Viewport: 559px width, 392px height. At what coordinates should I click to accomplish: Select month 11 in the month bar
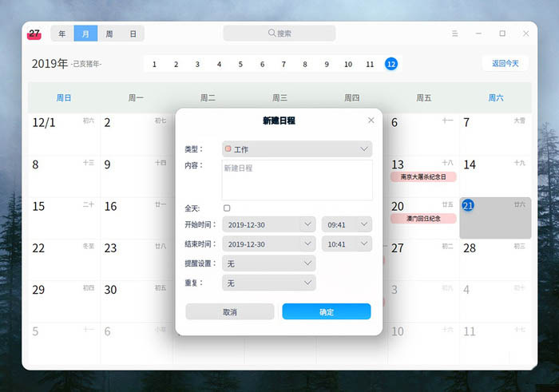[x=370, y=64]
